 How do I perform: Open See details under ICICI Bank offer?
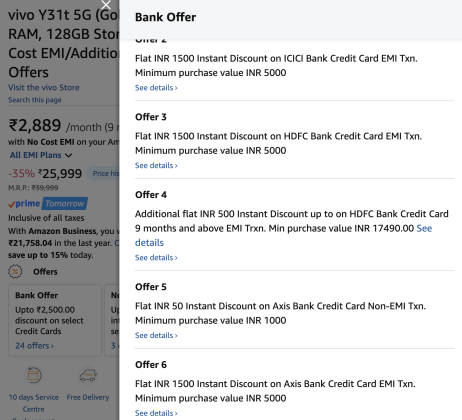tap(156, 88)
